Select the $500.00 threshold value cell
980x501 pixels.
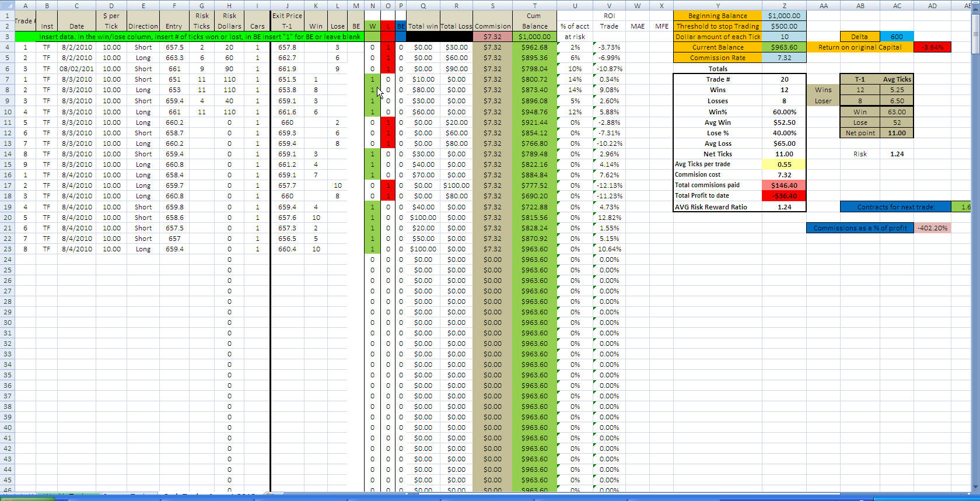click(784, 26)
